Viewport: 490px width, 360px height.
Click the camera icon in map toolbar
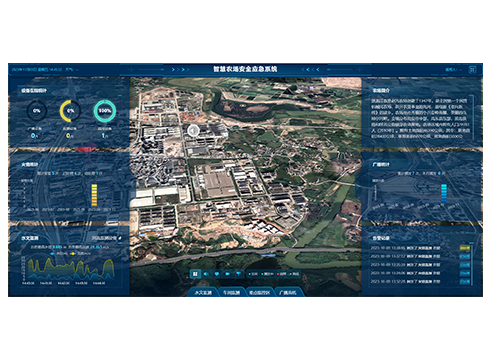pos(228,274)
